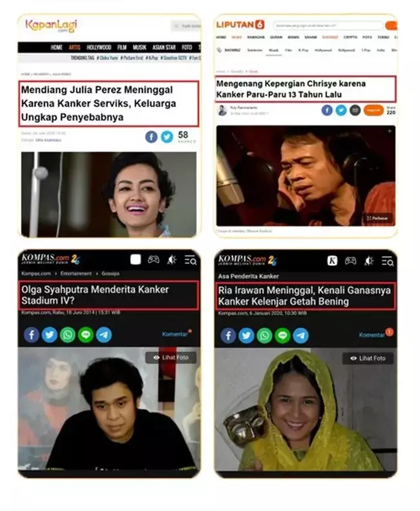Share the Chrisye article by email icon

point(355,110)
